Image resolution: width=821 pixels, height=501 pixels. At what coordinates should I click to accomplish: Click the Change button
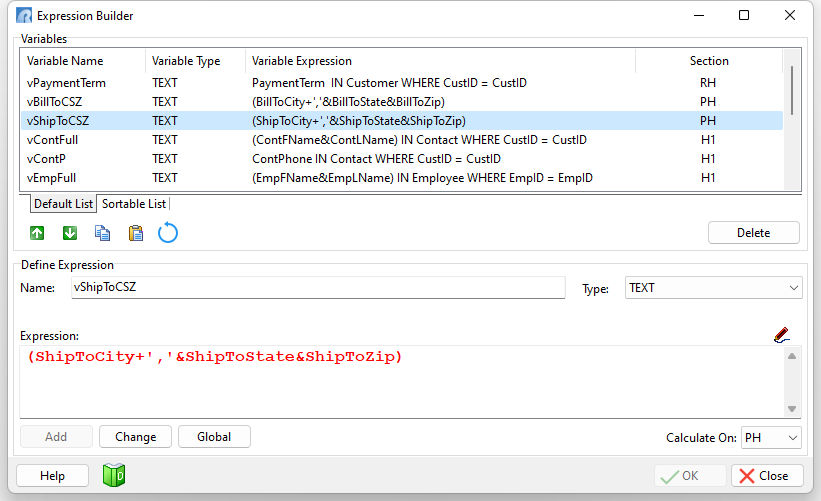[x=136, y=437]
